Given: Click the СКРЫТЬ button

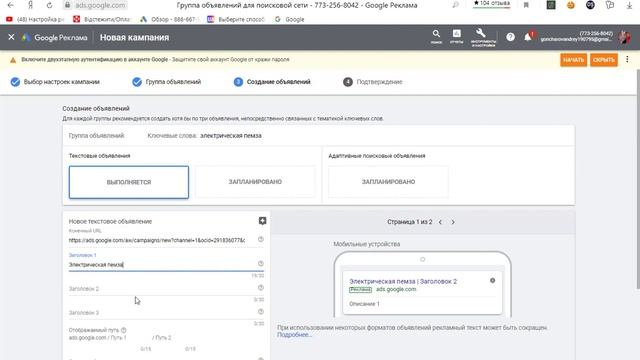Looking at the screenshot, I should (604, 60).
